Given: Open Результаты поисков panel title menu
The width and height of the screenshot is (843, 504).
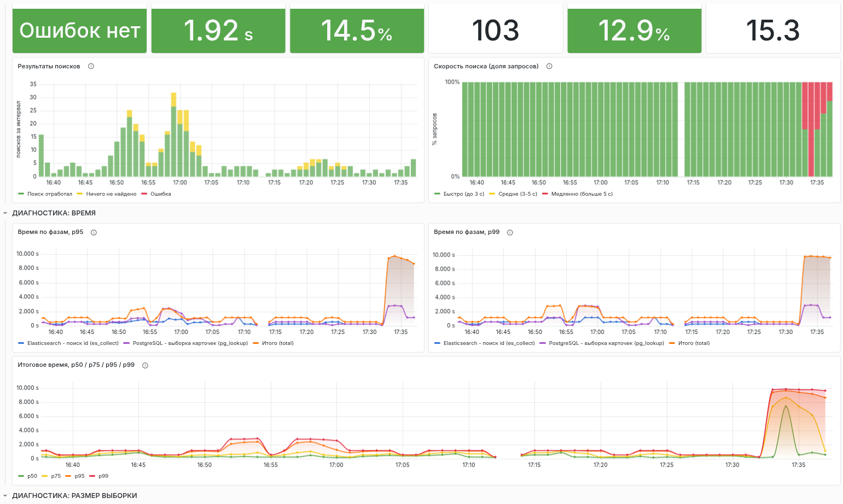Looking at the screenshot, I should (49, 66).
